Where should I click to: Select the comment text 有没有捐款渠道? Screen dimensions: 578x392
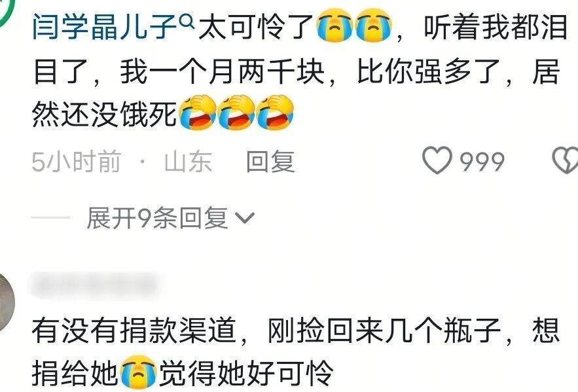[134, 329]
